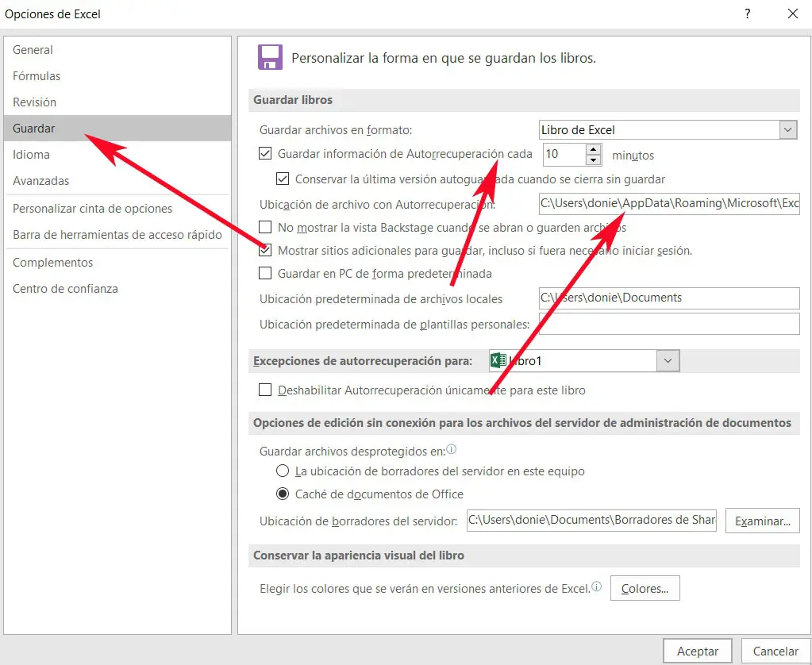Enable 'No mostrar la vista Backstage' checkbox

point(265,227)
